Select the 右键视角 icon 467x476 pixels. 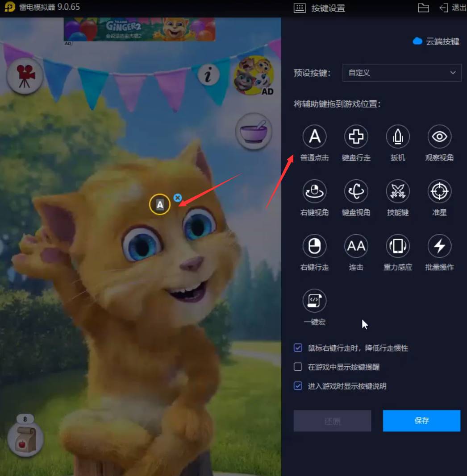[x=314, y=191]
